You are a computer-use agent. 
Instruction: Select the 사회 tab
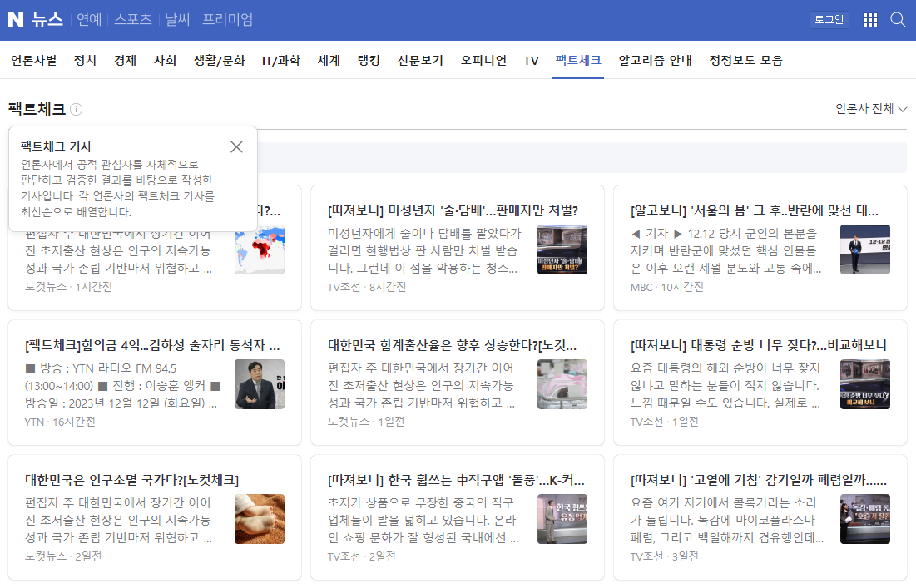[x=165, y=60]
